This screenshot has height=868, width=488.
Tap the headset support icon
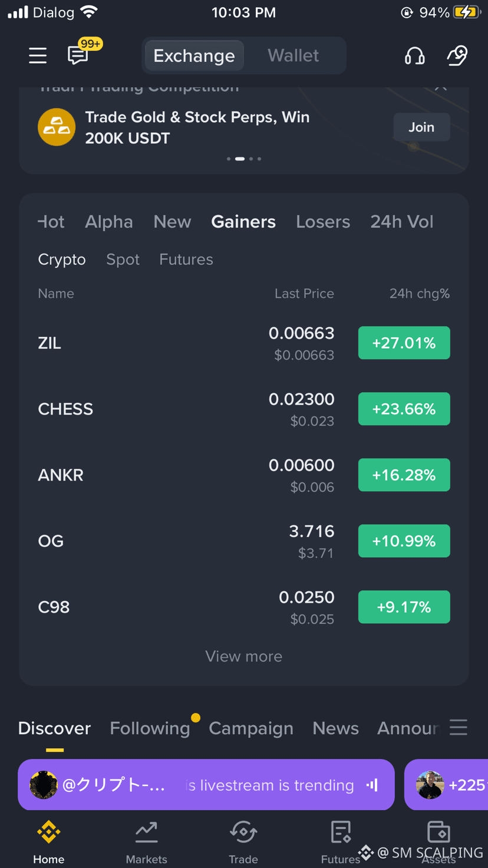click(x=415, y=55)
